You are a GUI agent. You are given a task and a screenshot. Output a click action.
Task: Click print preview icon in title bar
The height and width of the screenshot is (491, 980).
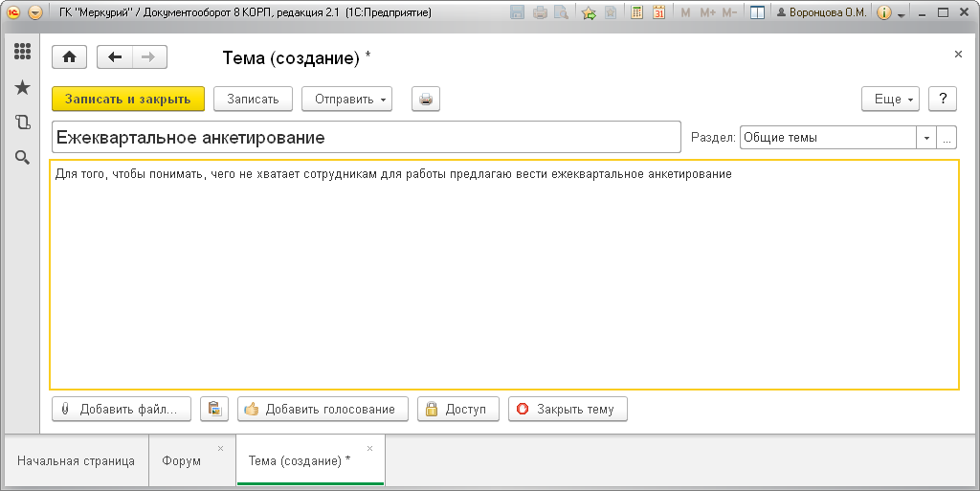[561, 12]
